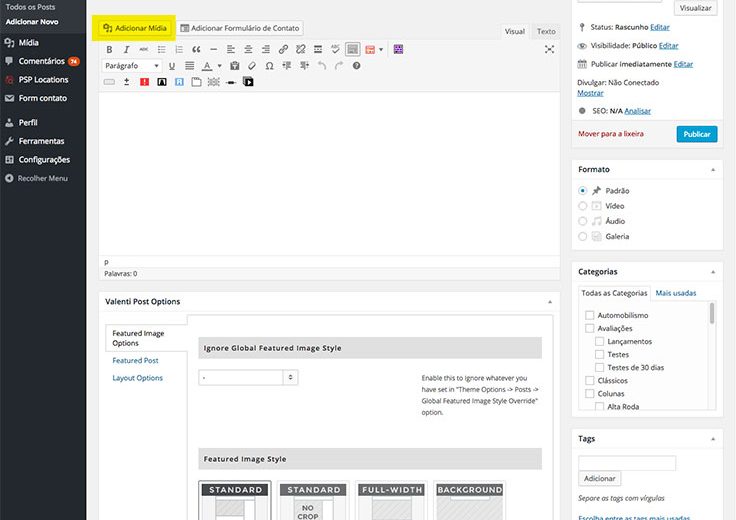Collapse the Valenti Post Options panel

tap(548, 301)
